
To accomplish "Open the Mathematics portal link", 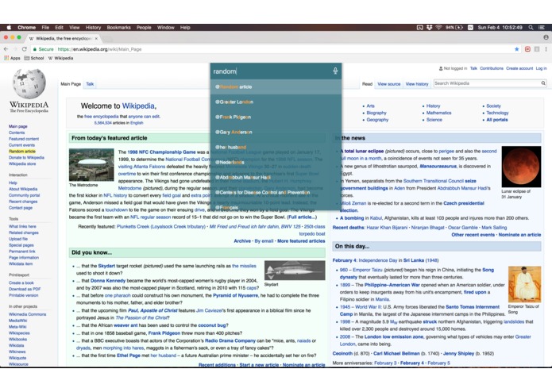I will coord(438,113).
